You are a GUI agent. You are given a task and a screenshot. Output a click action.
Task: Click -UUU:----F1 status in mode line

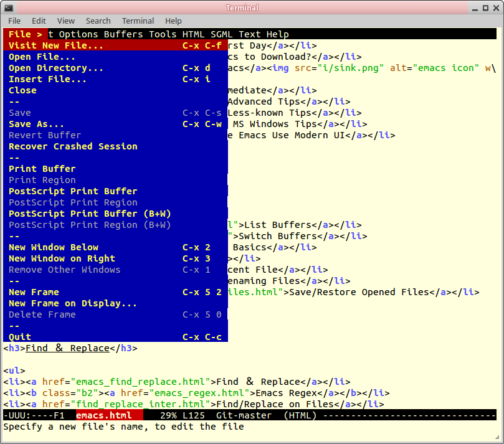click(34, 415)
